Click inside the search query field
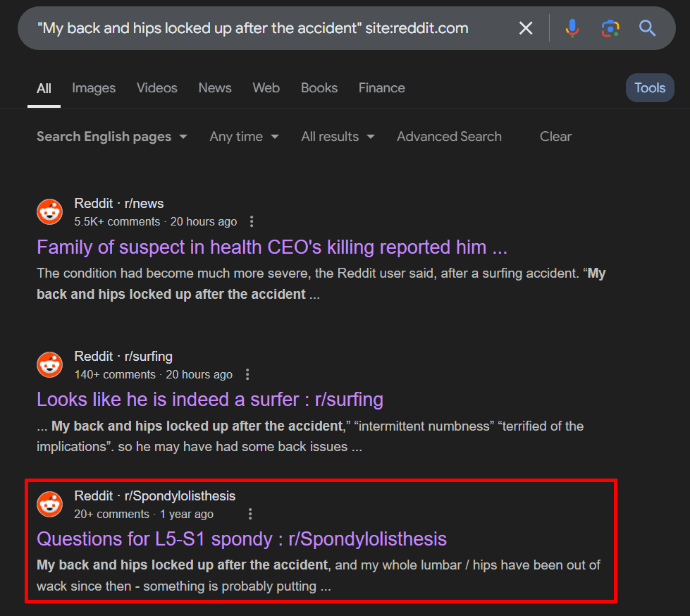The image size is (690, 616). point(282,28)
